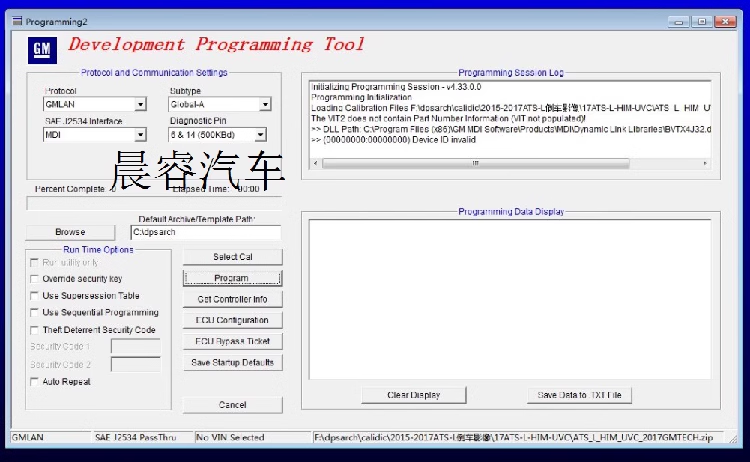Click 'SAE J2534 PassThru' status bar entry
Viewport: 750px width, 462px height.
tap(135, 437)
